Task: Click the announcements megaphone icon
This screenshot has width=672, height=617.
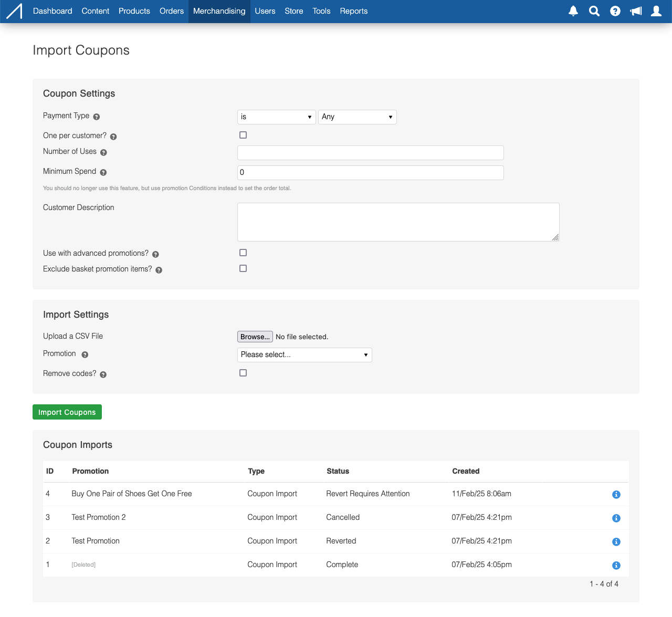Action: pyautogui.click(x=636, y=11)
